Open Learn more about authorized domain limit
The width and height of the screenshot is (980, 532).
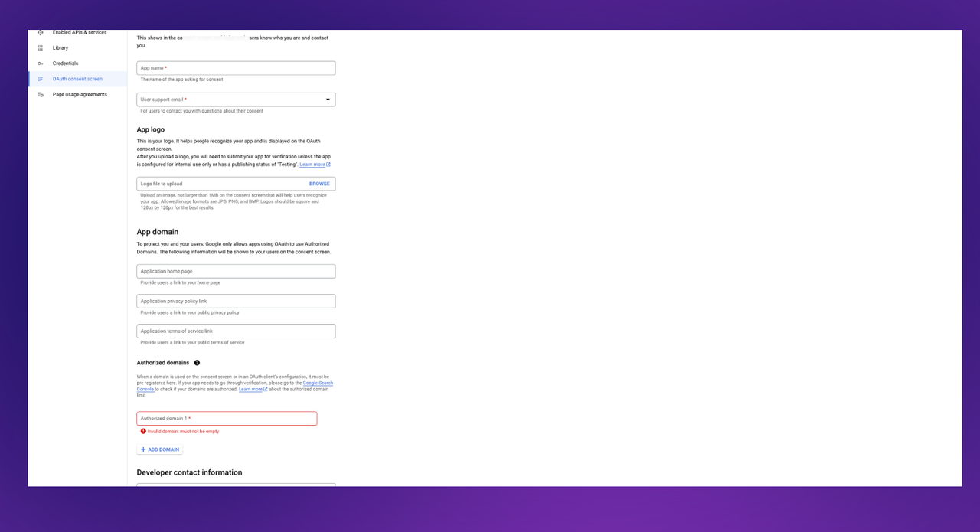253,389
